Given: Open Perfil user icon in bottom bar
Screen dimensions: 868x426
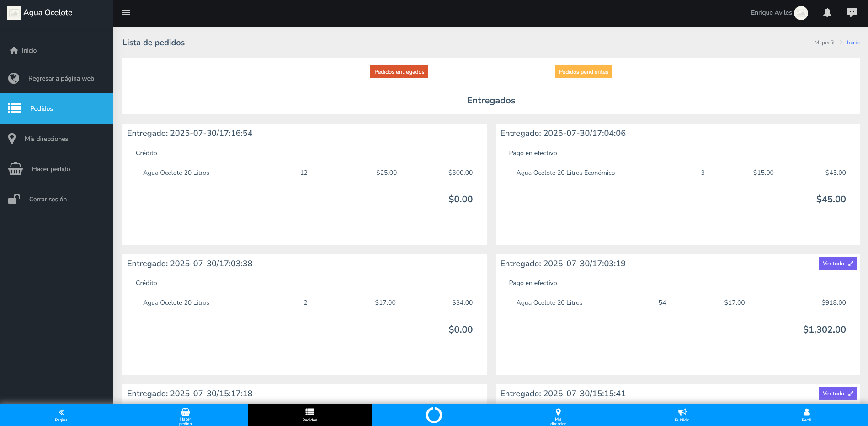Looking at the screenshot, I should (806, 415).
